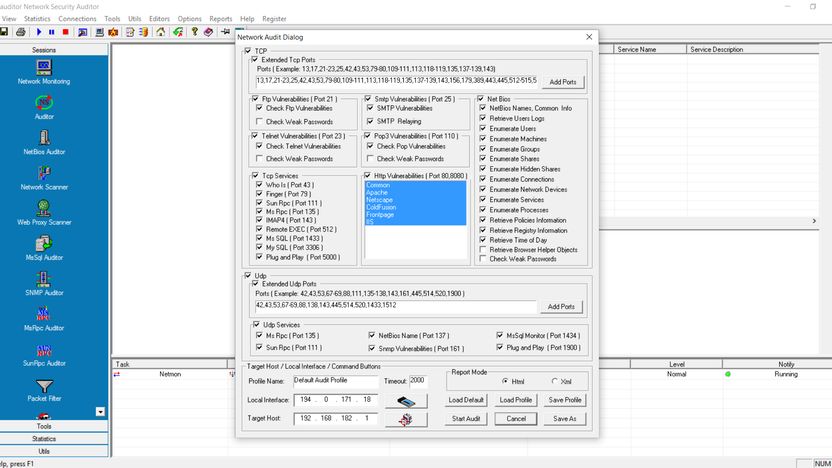Viewport: 832px width, 468px height.
Task: Open the Tools menu
Action: [x=112, y=19]
